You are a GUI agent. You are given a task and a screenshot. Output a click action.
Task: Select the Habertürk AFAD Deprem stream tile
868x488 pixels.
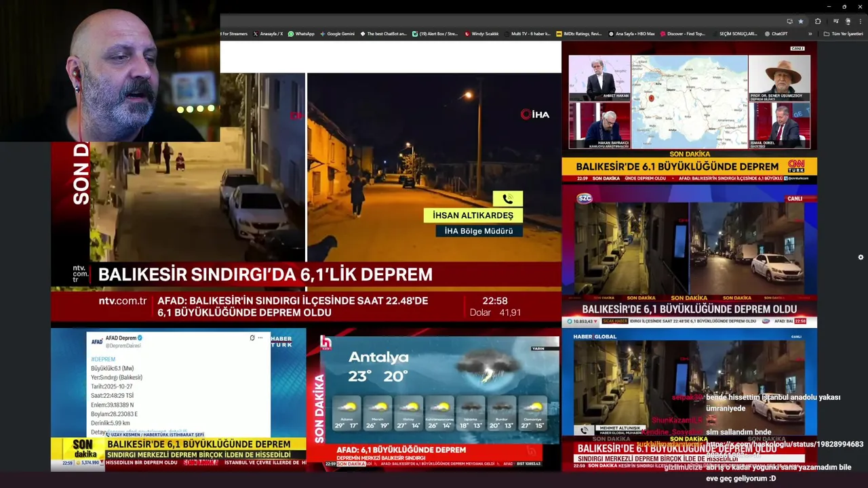coord(178,399)
